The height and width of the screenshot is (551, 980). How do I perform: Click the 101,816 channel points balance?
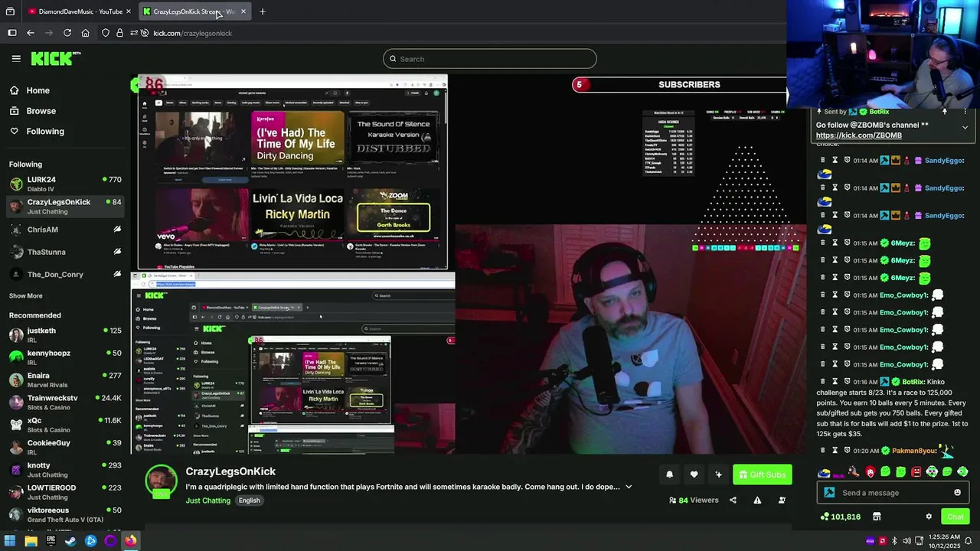click(x=840, y=517)
